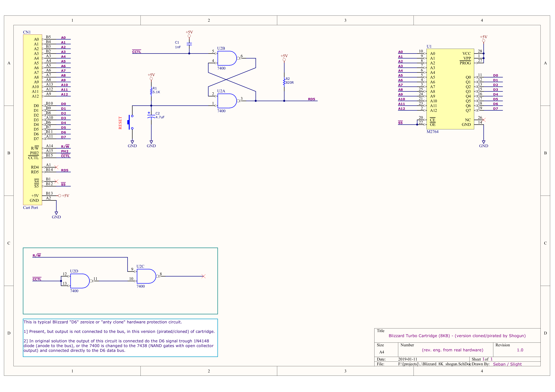This screenshot has width=555, height=392.
Task: Click the RESET pushbutton switch symbol
Action: pos(131,122)
